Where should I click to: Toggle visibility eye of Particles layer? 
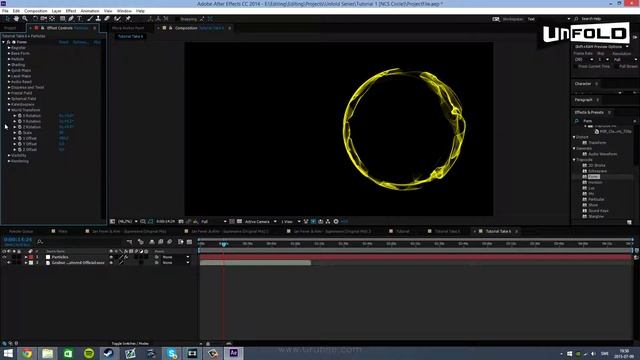coord(4,257)
